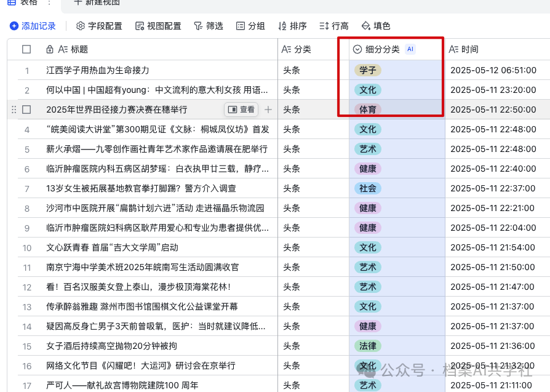Viewport: 550px width, 392px height.
Task: Click the drag handle on row 3
Action: pyautogui.click(x=14, y=110)
